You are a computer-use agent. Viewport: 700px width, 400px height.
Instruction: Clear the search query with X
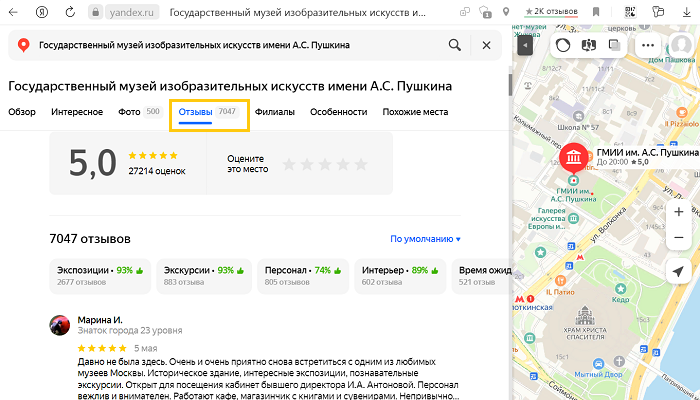[486, 45]
